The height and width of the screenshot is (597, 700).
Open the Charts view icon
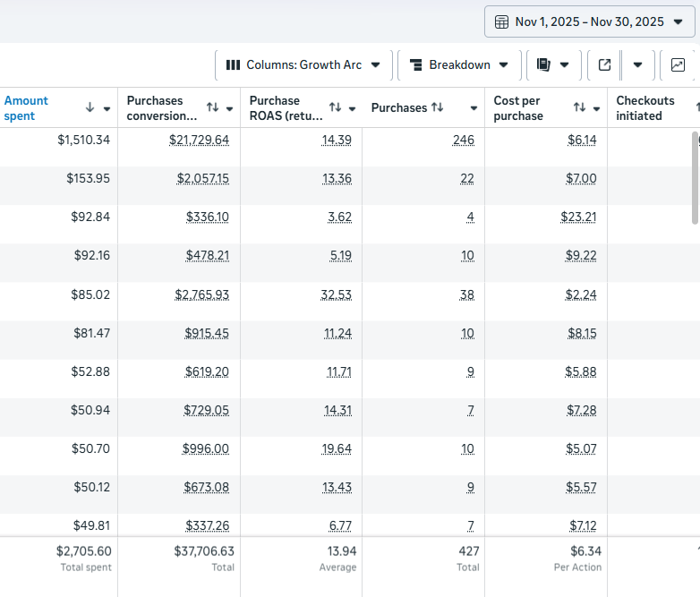[678, 65]
